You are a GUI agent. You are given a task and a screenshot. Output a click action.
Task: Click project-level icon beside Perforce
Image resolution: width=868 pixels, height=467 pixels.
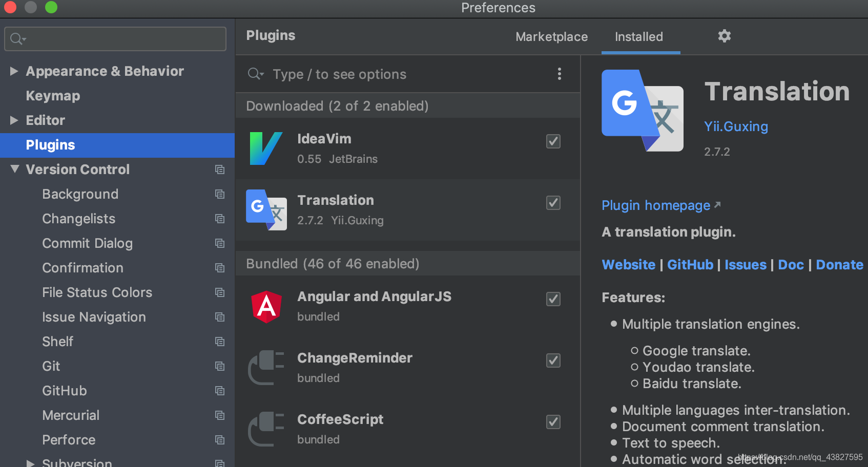tap(220, 440)
